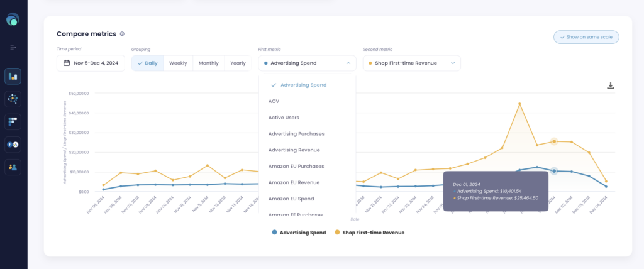The image size is (644, 269).
Task: Open the Nov 5-Dec 4, 2024 date picker
Action: (x=91, y=63)
